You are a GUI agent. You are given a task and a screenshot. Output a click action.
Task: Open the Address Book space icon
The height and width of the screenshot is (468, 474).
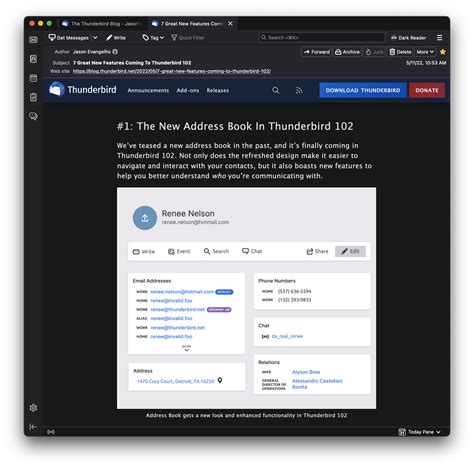coord(33,59)
